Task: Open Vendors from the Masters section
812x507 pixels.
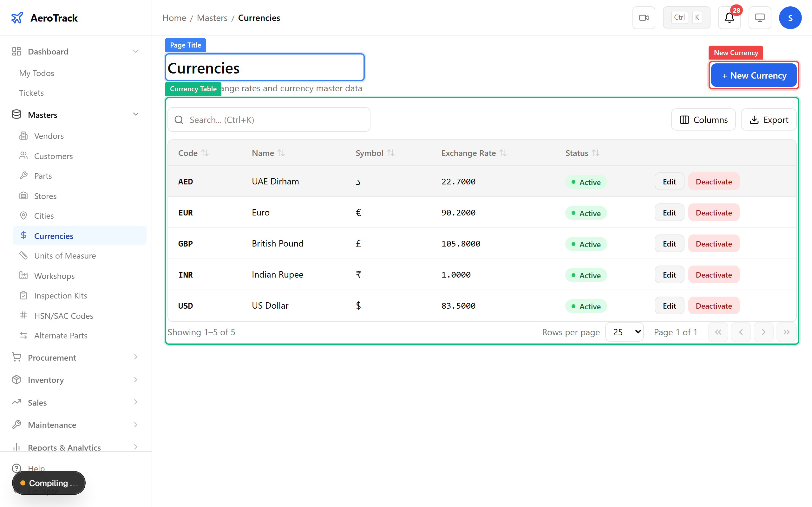Action: 49,136
